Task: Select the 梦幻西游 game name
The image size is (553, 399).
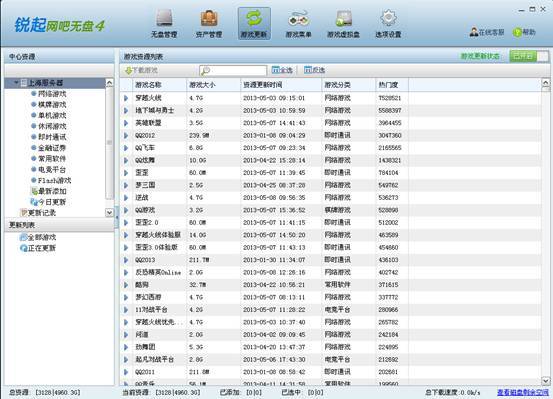Action: [148, 297]
